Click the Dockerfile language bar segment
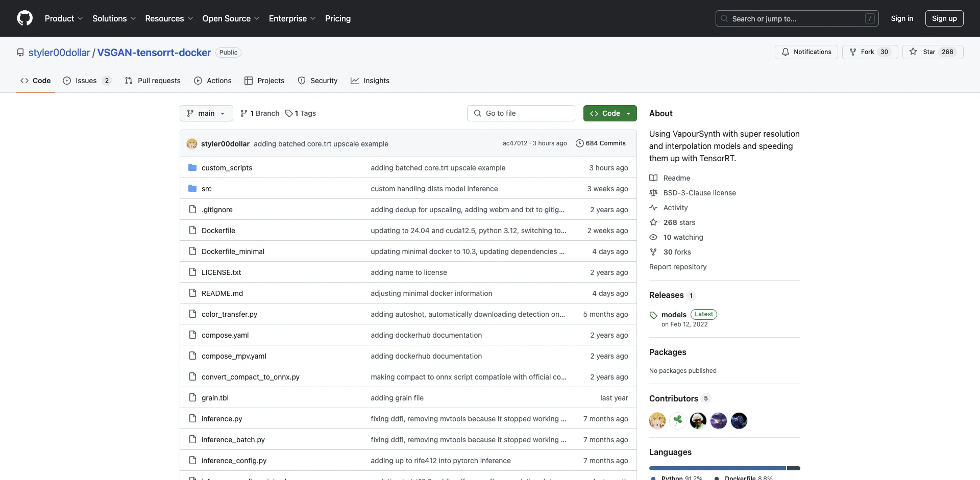The height and width of the screenshot is (480, 980). tap(794, 468)
